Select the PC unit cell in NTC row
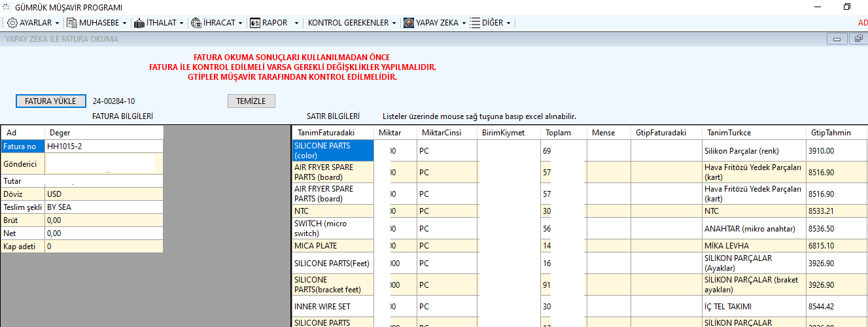 pos(447,211)
